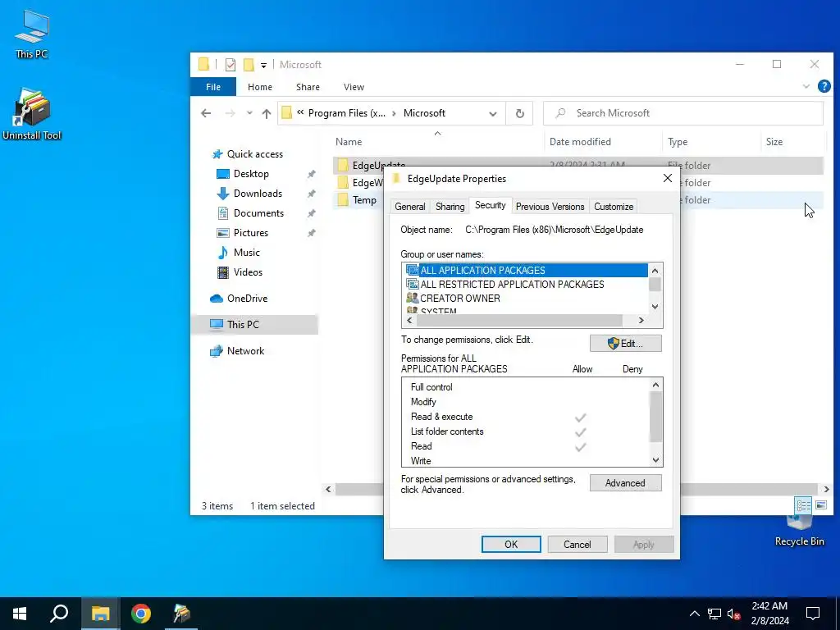Open the View ribbon tab
Image resolution: width=840 pixels, height=630 pixels.
(x=354, y=87)
